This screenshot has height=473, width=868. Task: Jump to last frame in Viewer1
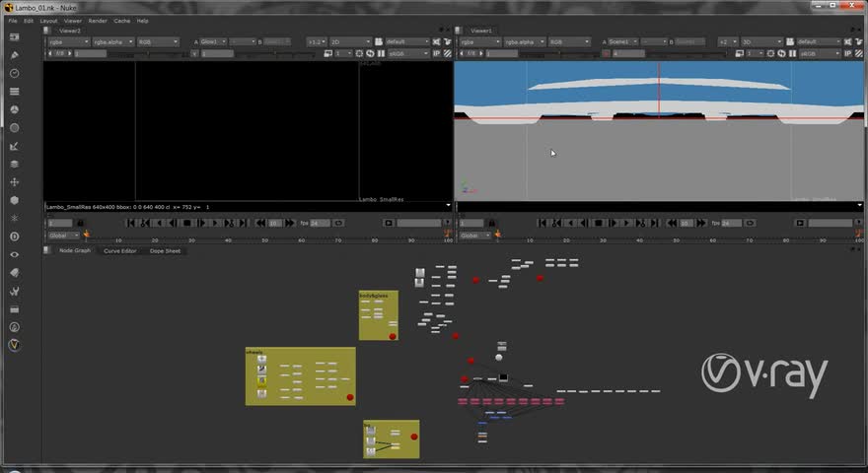pyautogui.click(x=654, y=223)
